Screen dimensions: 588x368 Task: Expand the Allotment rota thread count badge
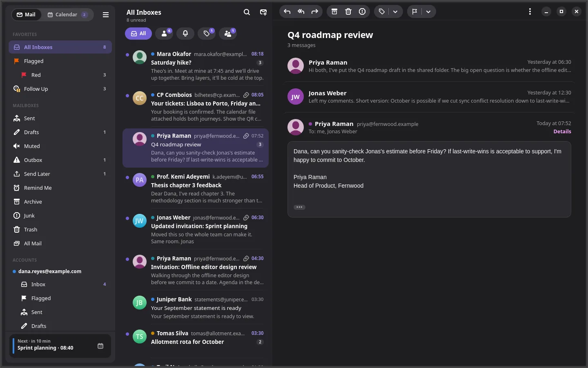[260, 342]
